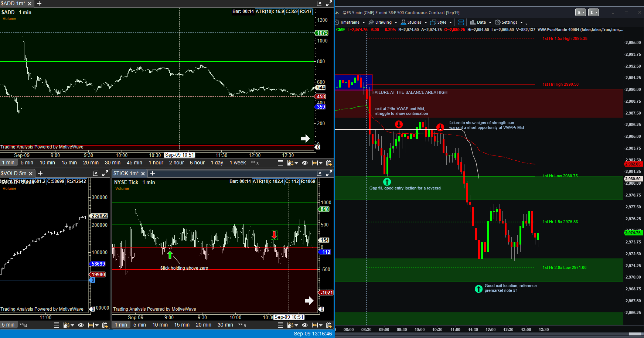The image size is (644, 338).
Task: Pop out the $TICK chart window
Action: pyautogui.click(x=320, y=173)
